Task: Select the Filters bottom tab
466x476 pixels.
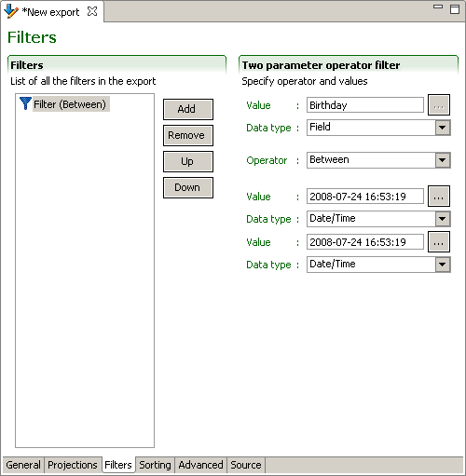Action: pos(118,465)
